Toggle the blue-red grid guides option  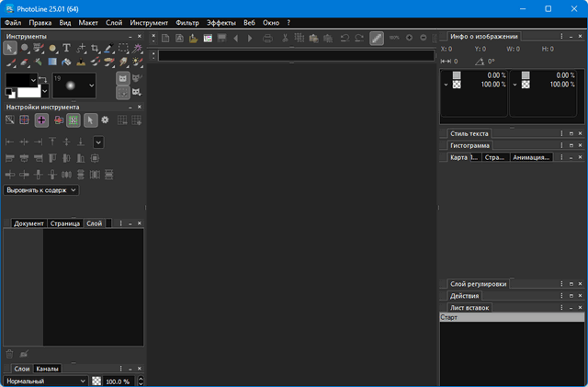point(25,120)
